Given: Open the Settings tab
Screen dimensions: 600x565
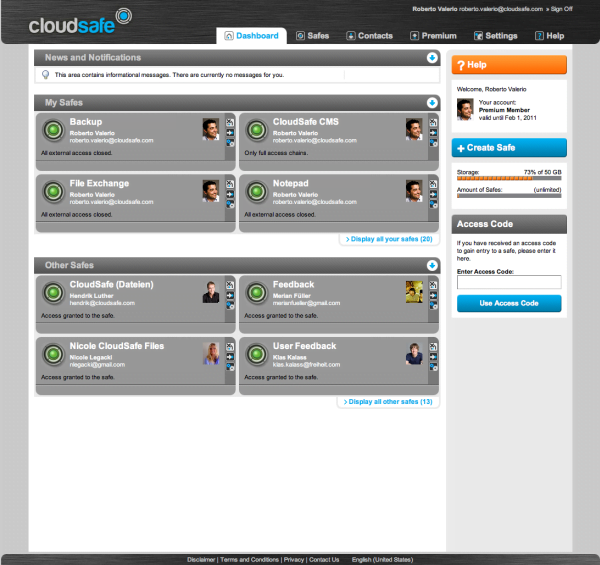Looking at the screenshot, I should point(496,36).
